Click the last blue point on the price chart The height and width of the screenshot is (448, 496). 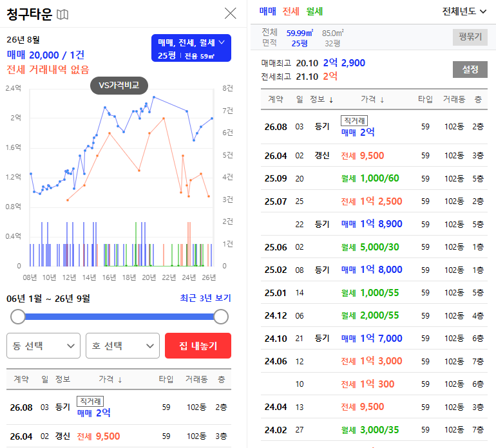(212, 118)
